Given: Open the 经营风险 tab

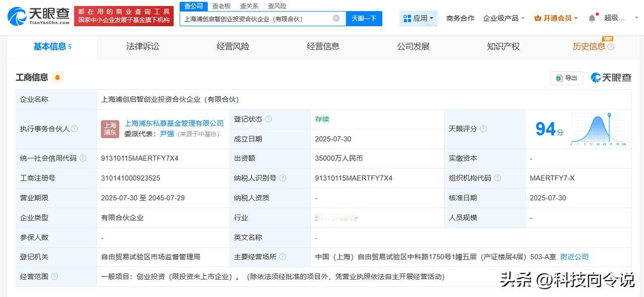Looking at the screenshot, I should point(233,47).
